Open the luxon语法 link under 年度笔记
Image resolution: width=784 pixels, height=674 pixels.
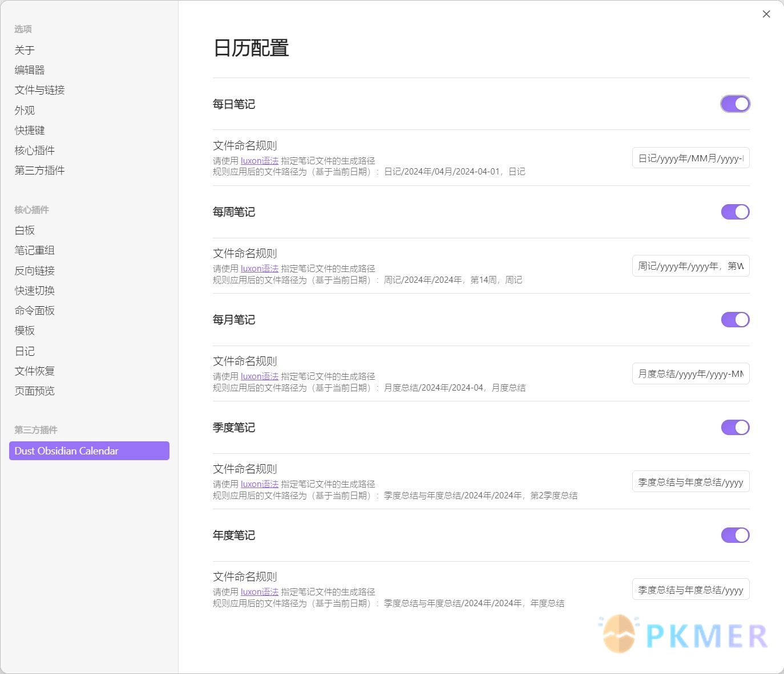click(259, 592)
